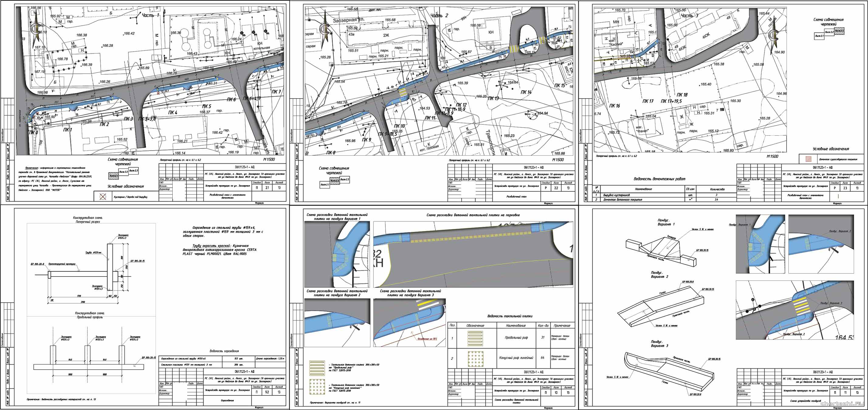The height and width of the screenshot is (410, 868).
Task: Click the 'Основание из ПГС' red callout label
Action: click(x=427, y=339)
